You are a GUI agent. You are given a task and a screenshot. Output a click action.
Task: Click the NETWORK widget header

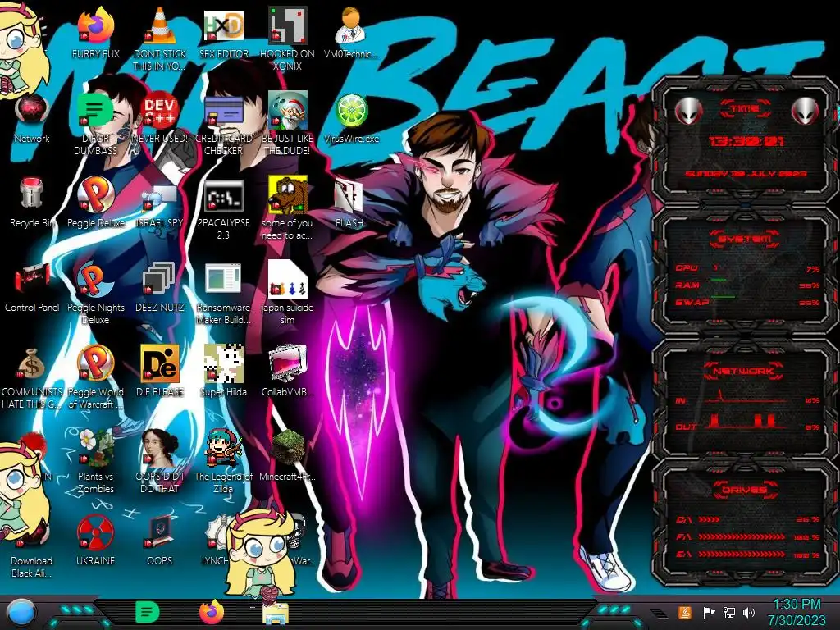[744, 371]
